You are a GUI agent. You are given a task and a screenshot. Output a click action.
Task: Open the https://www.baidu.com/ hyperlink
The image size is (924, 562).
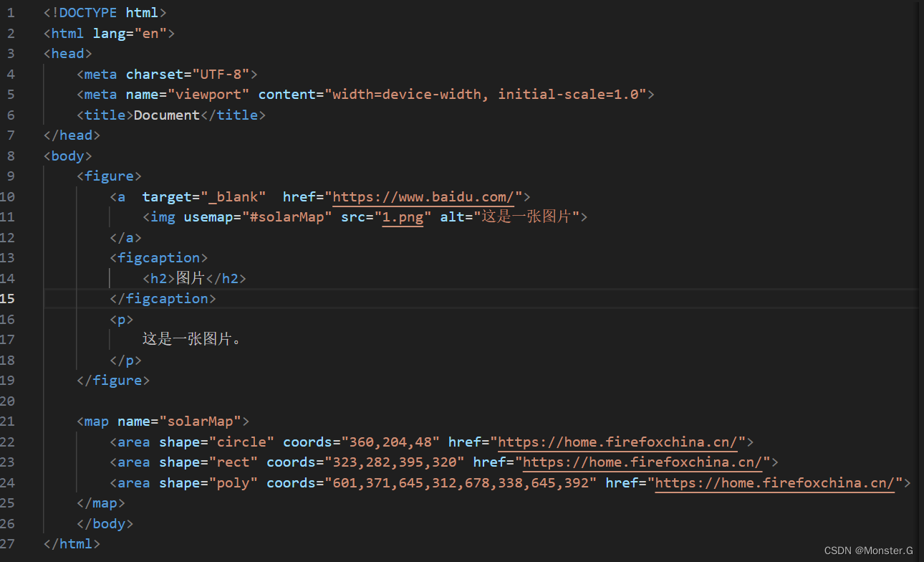(425, 196)
